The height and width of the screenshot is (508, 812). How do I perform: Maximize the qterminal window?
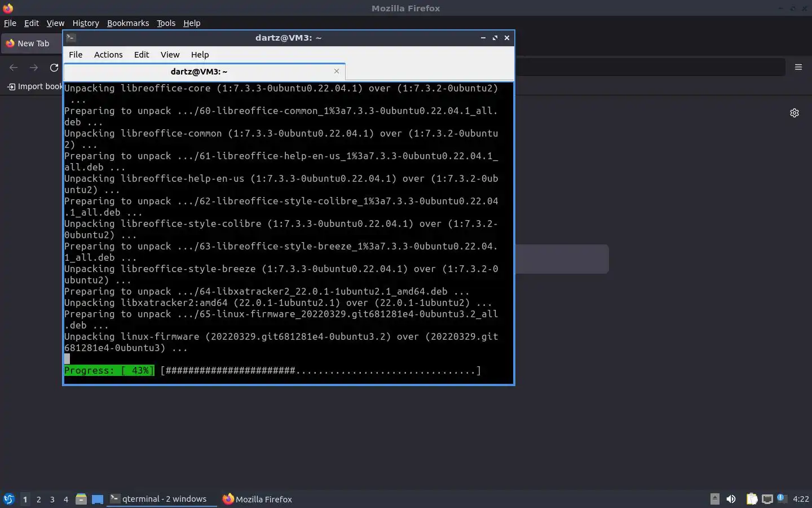pos(495,38)
